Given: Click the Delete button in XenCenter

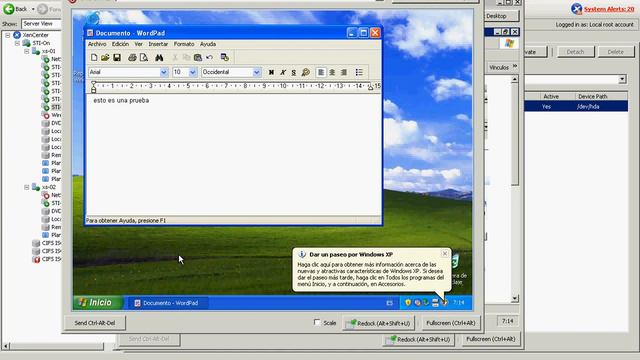Looking at the screenshot, I should [616, 52].
